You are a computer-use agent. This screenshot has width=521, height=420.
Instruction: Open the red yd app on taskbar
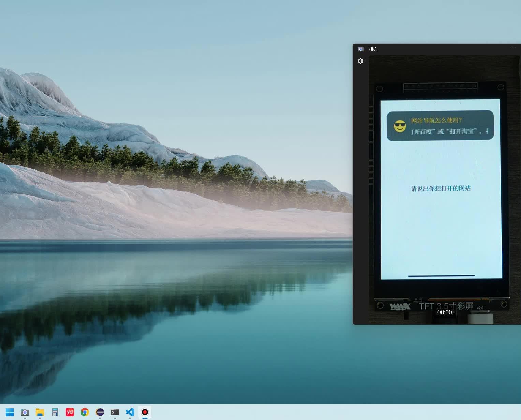(x=70, y=412)
